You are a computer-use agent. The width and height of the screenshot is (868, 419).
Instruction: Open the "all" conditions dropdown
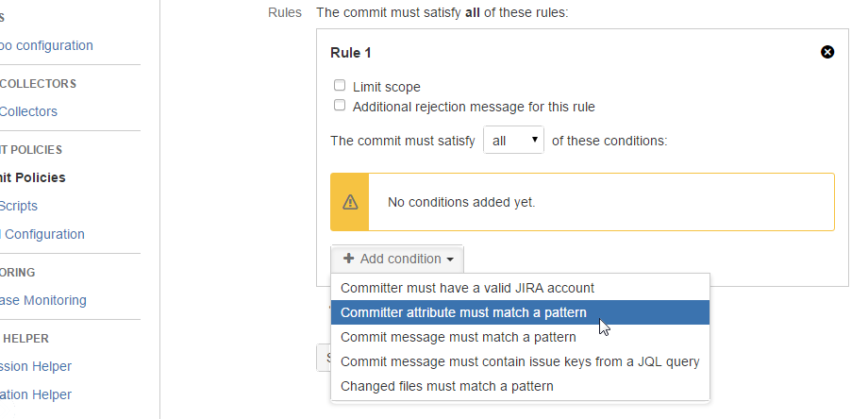[x=513, y=141]
